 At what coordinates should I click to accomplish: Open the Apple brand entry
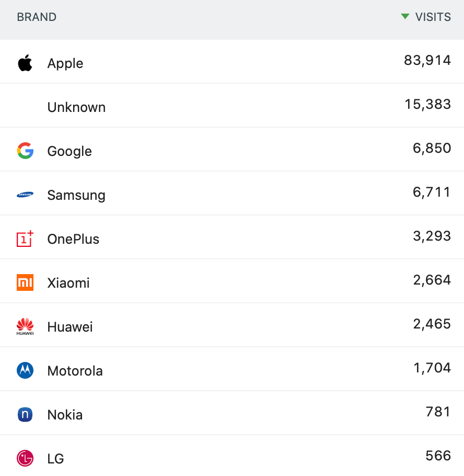pyautogui.click(x=65, y=63)
